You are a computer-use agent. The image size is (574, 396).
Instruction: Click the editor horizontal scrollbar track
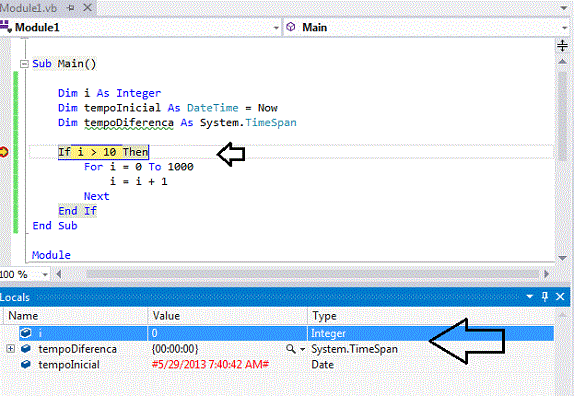pyautogui.click(x=312, y=274)
